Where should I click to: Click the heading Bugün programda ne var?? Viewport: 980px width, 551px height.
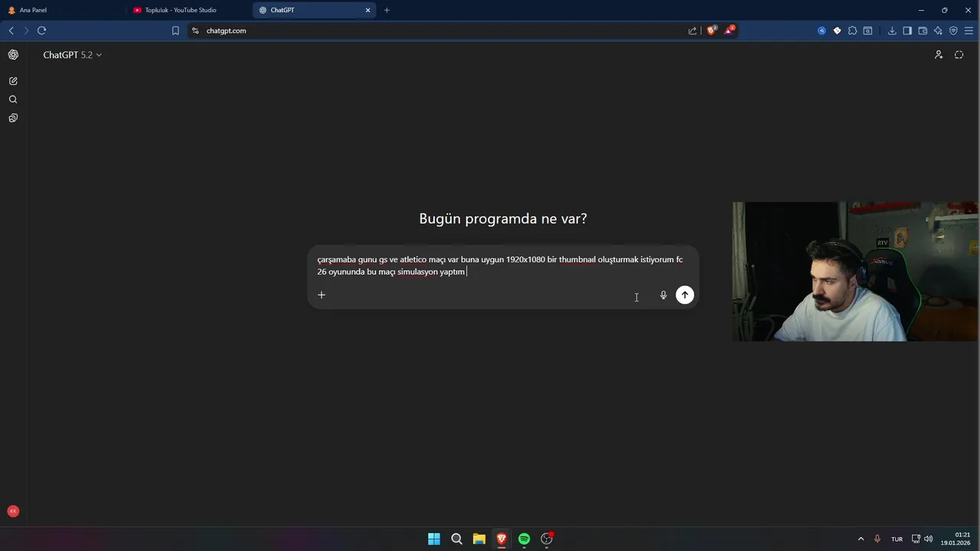click(503, 219)
